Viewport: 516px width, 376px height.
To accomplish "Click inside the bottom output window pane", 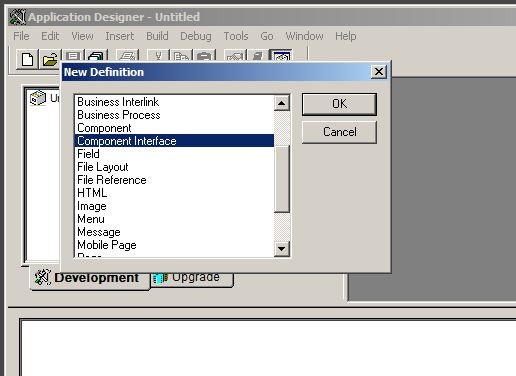I will pyautogui.click(x=268, y=347).
